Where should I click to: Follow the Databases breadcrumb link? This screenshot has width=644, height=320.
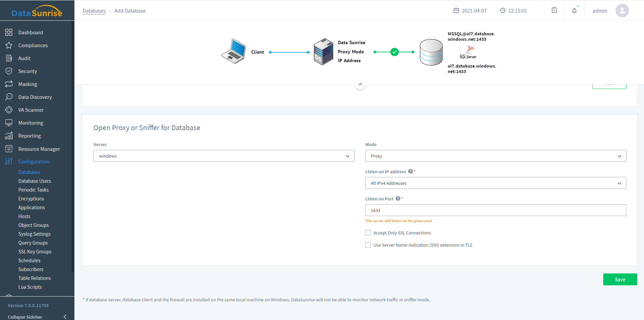click(94, 11)
